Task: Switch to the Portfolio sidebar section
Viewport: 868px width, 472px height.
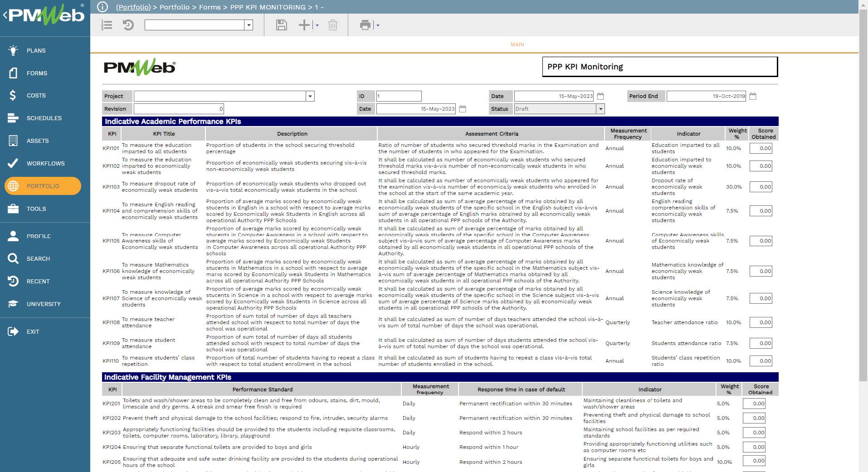Action: click(43, 186)
